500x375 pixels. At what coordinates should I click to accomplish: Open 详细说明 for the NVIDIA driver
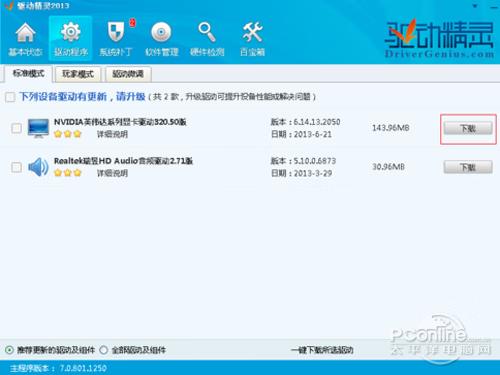(x=112, y=134)
